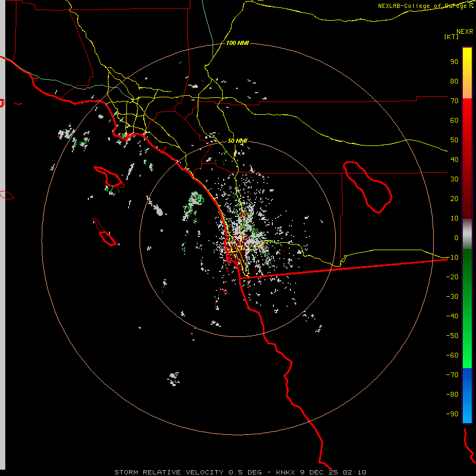
Task: Click the 90 value on the velocity scale
Action: [454, 62]
